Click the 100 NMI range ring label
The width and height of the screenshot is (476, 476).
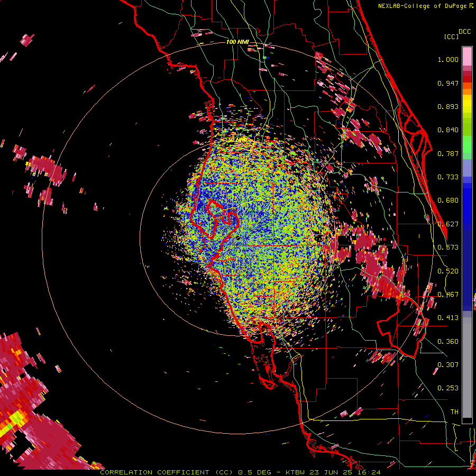point(237,42)
